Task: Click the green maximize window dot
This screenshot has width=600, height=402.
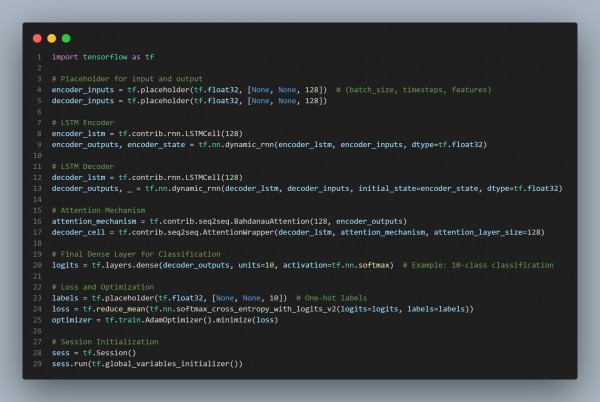Action: pos(66,38)
